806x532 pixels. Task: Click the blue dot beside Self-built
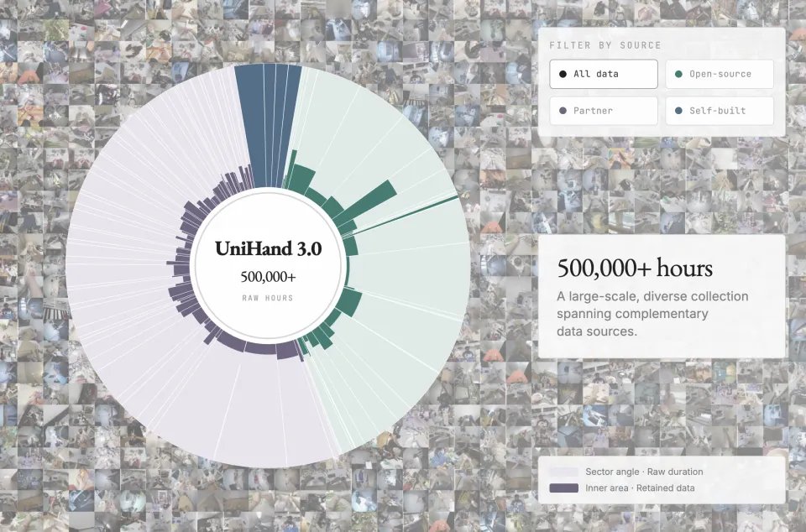click(x=678, y=111)
